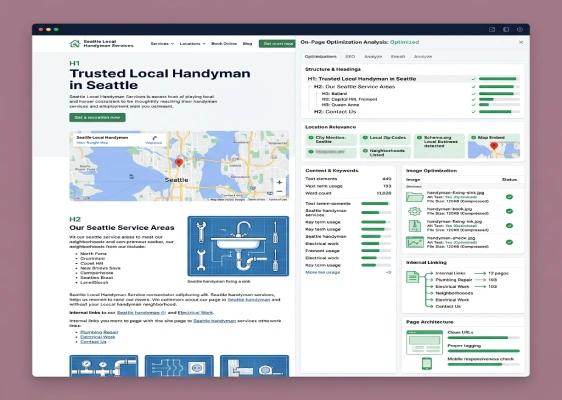This screenshot has height=400, width=562.
Task: Click green status check for handyman-check.jpg
Action: click(509, 242)
